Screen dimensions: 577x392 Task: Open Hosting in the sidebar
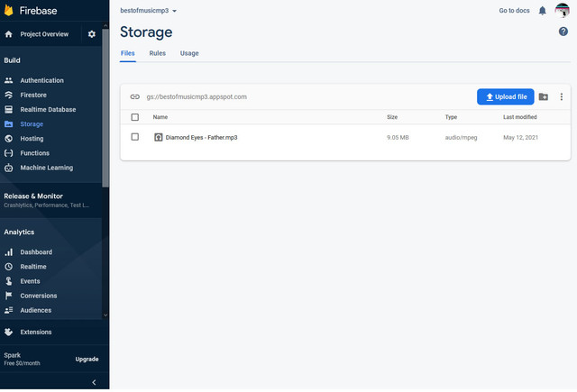point(32,139)
